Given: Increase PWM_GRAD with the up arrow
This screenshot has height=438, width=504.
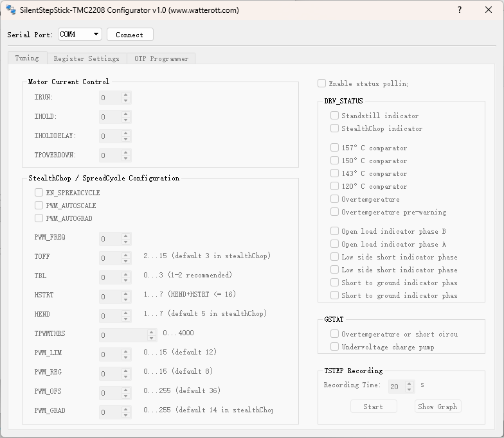Looking at the screenshot, I should pos(126,410).
